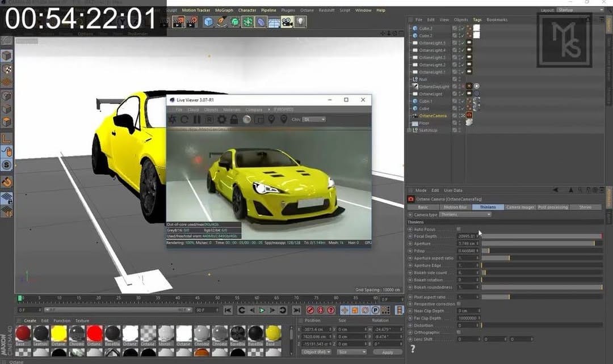This screenshot has height=364, width=613.
Task: Click Make Editable cube icon on left toolbar
Action: pos(7,56)
